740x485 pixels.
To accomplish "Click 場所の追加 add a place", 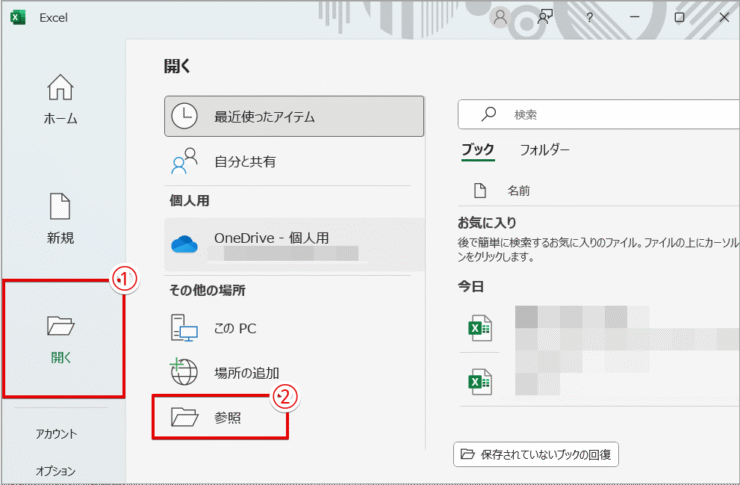I will 294,372.
